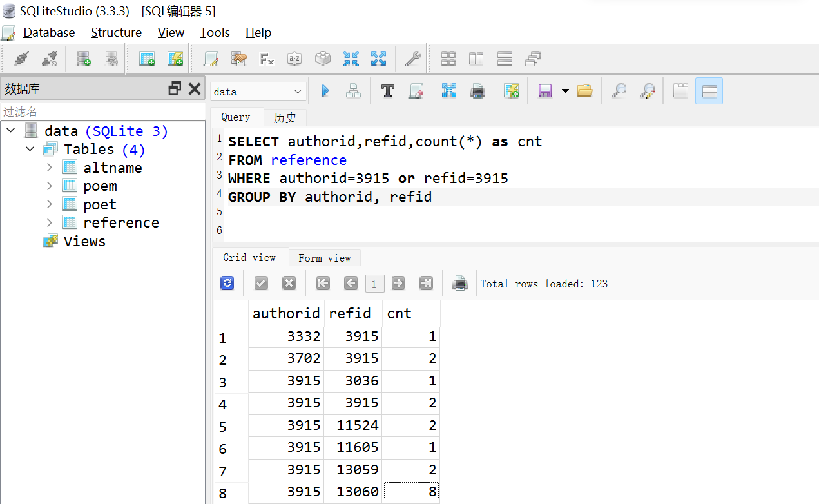
Task: Click export icon with outward arrows
Action: [x=378, y=59]
